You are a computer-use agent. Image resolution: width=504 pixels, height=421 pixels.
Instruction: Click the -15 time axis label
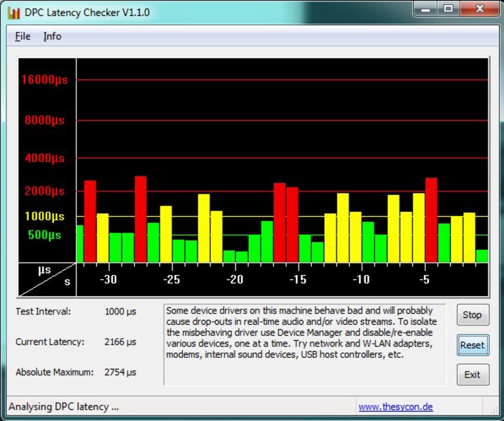point(298,279)
